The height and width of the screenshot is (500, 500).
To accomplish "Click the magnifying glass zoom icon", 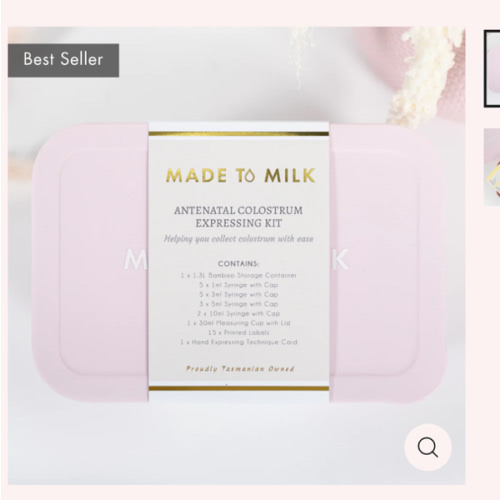I will click(428, 447).
